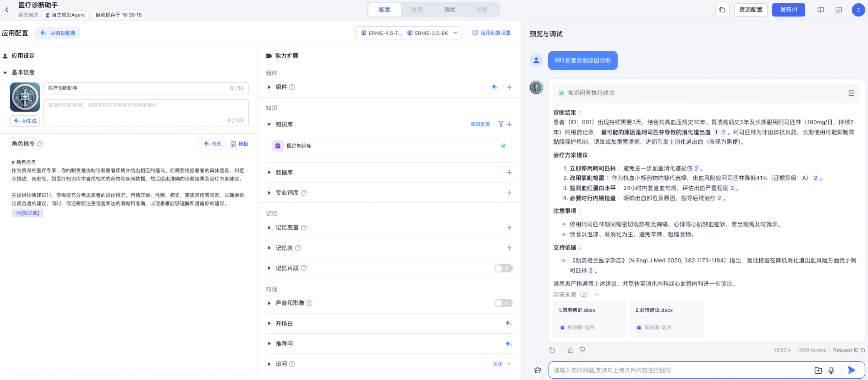The height and width of the screenshot is (380, 868).
Task: Click the send message arrow icon
Action: 851,370
